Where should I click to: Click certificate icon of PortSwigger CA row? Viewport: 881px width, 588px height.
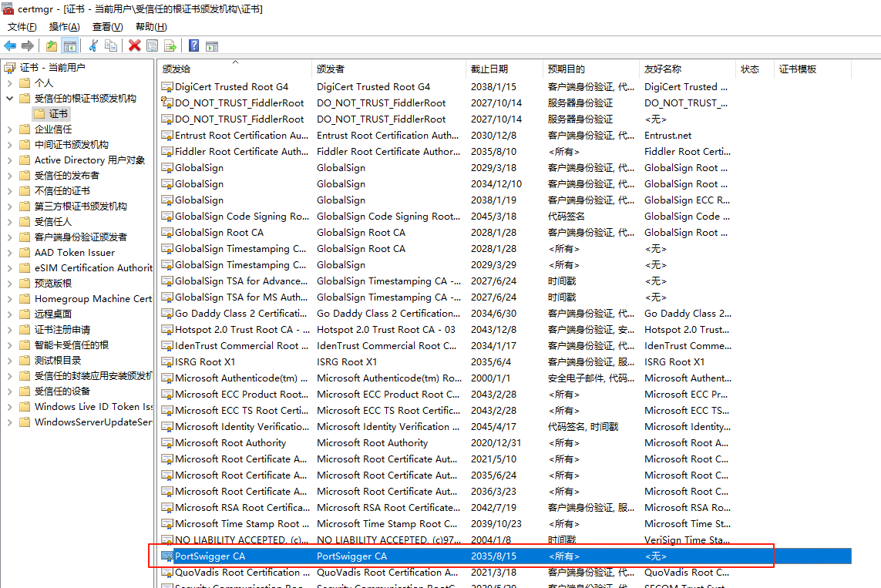click(166, 556)
